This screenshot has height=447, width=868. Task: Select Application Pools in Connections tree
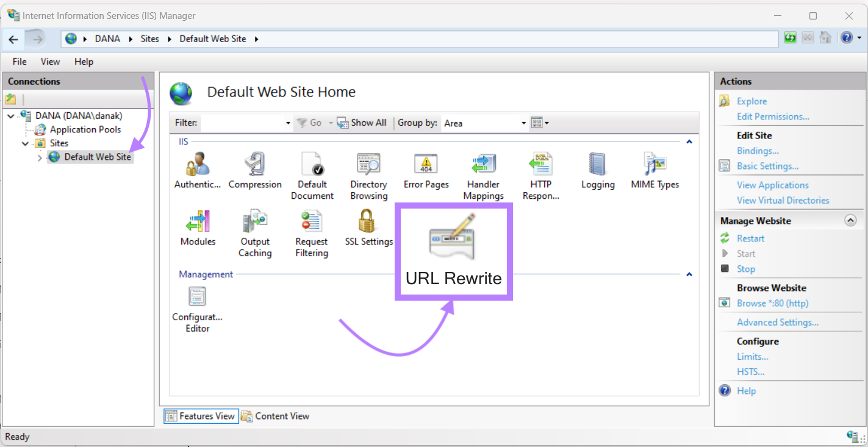(85, 129)
